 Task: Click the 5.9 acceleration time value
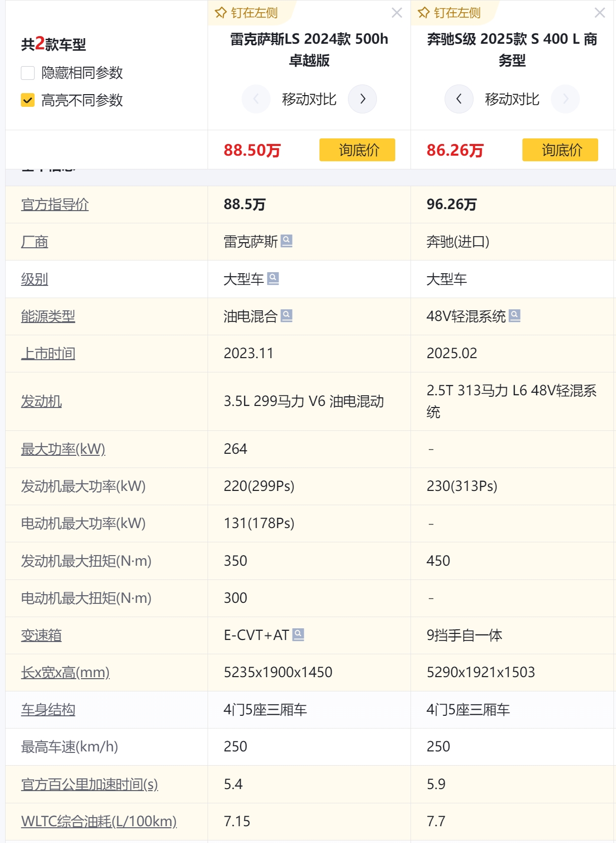436,784
